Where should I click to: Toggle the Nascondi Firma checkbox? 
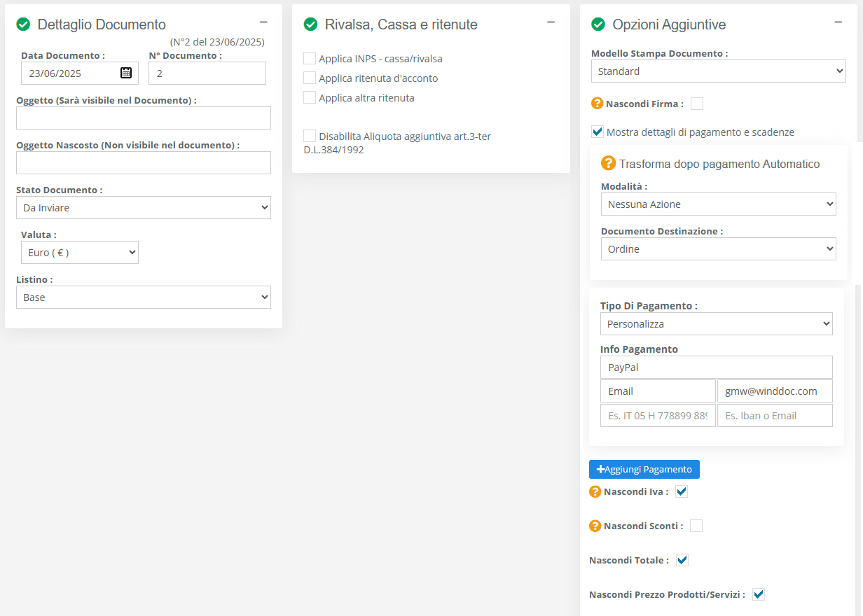point(697,104)
